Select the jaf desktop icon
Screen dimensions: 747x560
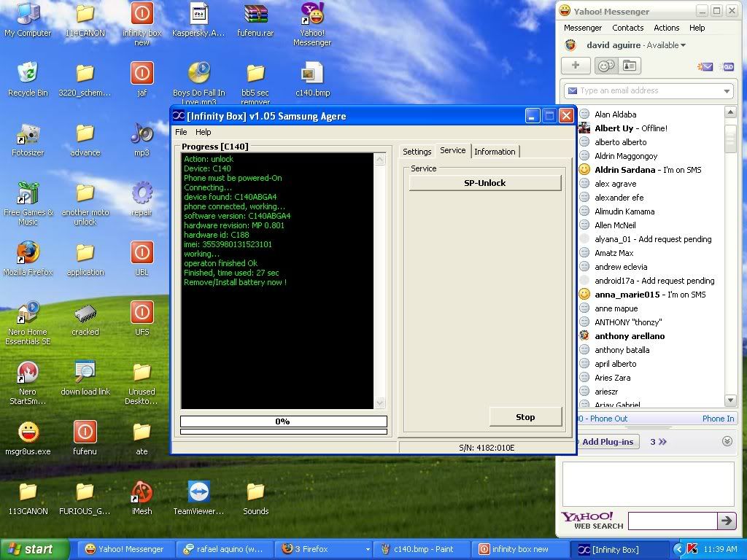pyautogui.click(x=142, y=79)
